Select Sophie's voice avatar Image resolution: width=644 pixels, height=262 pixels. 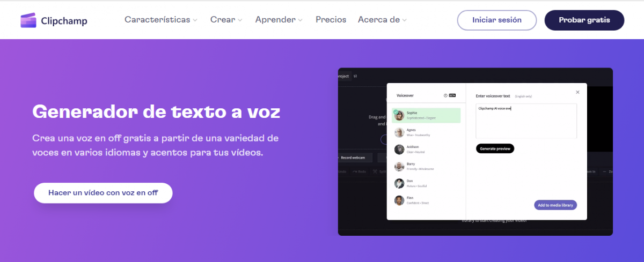click(x=399, y=115)
